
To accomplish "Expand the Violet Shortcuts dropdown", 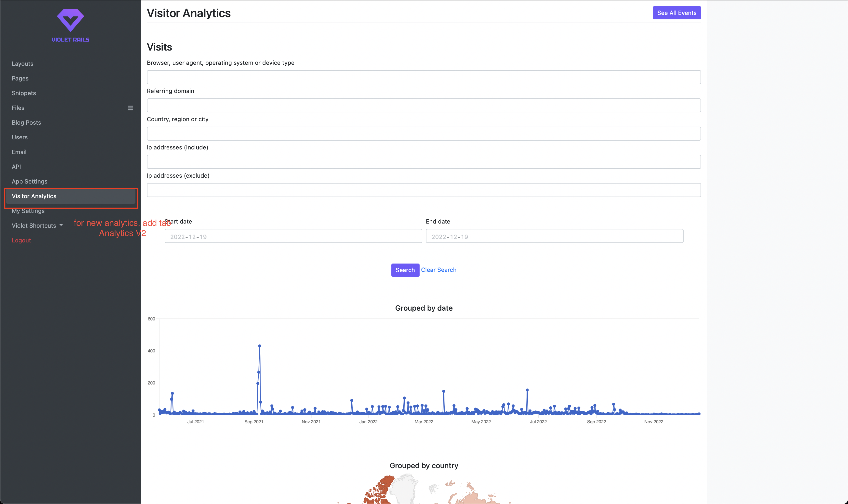I will [37, 225].
